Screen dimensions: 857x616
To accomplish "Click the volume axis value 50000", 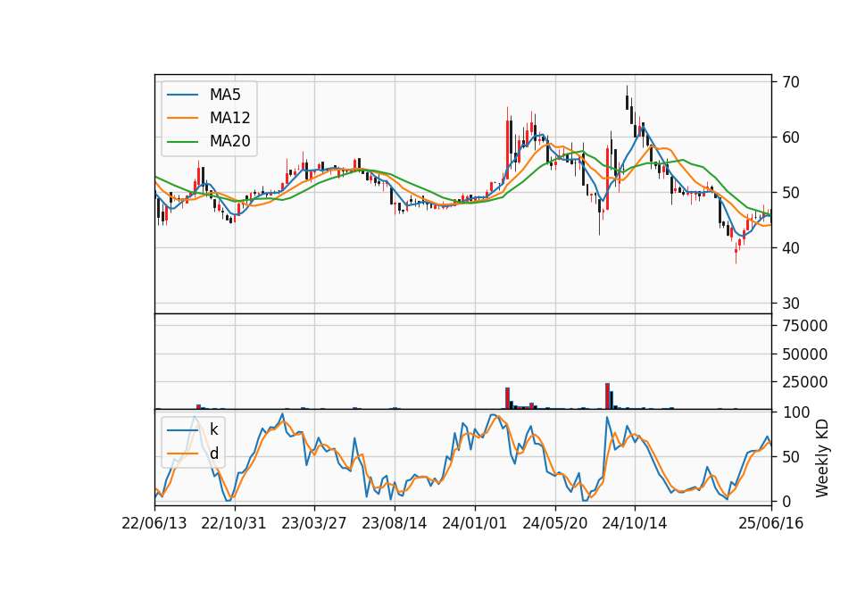I will pos(804,354).
